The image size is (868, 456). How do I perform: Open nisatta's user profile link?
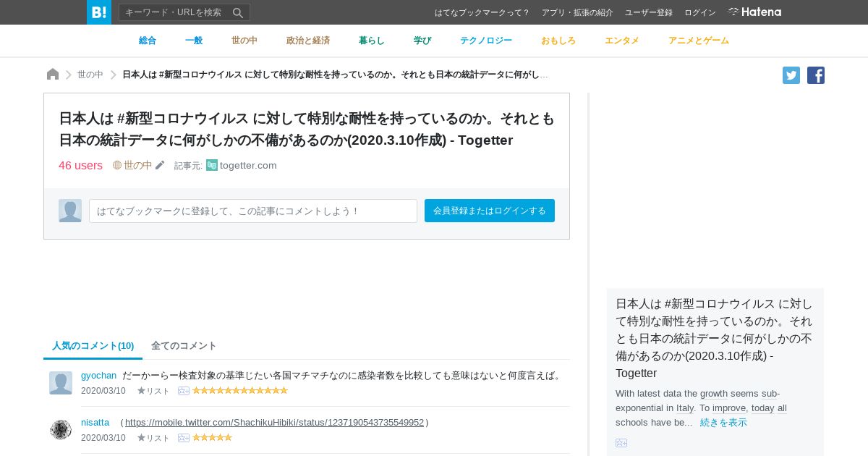95,422
